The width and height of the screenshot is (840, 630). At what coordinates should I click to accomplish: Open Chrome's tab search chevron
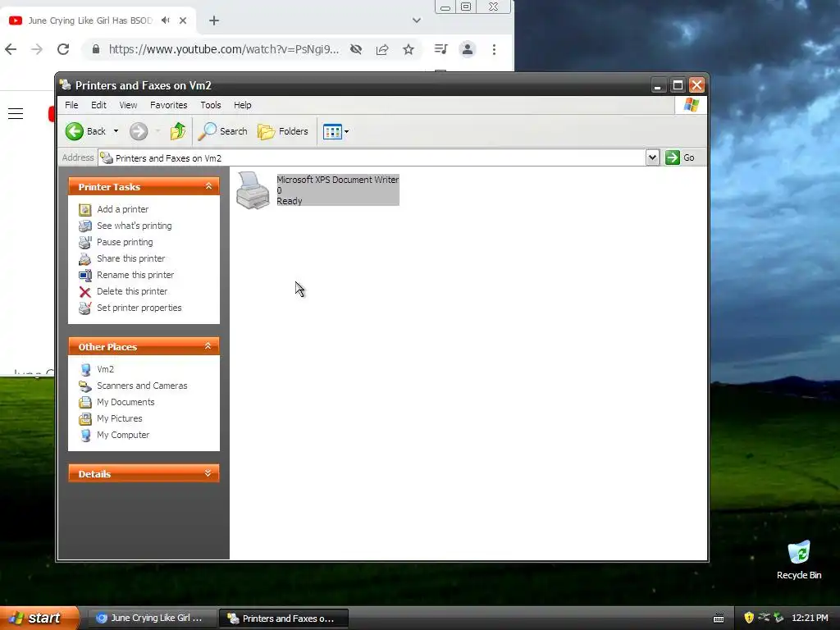pyautogui.click(x=416, y=21)
